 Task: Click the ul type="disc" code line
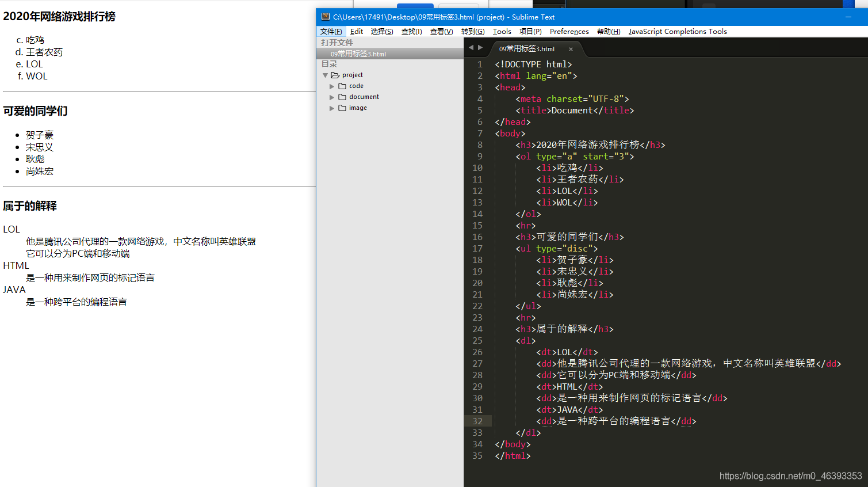coord(557,249)
